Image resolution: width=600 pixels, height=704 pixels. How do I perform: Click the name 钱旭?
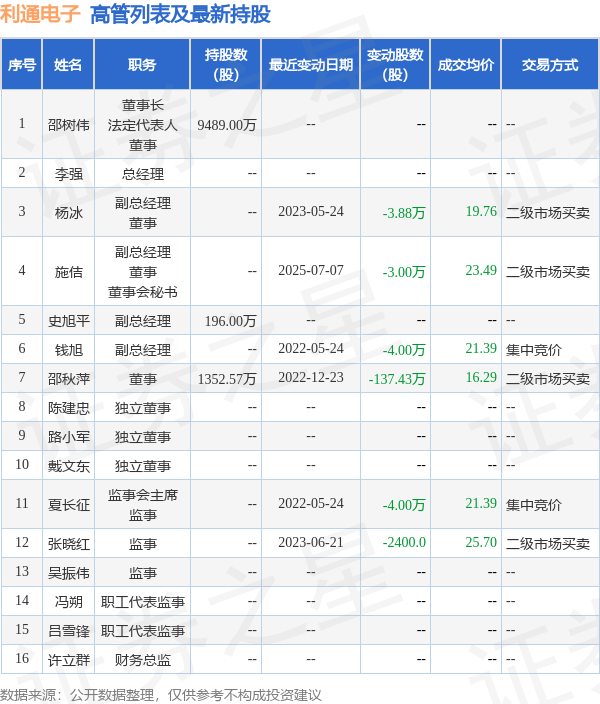coord(69,350)
